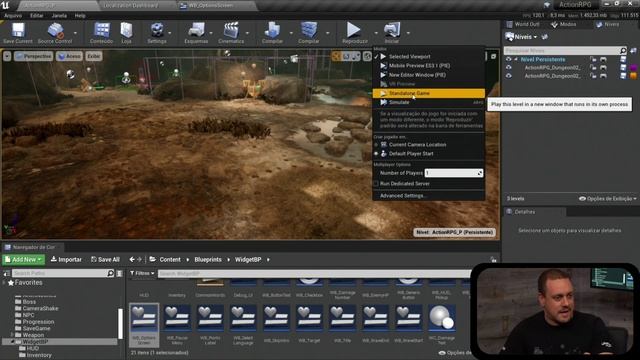
Task: Toggle eye for second ActionRPG_Dungeon02 level
Action: pos(509,76)
